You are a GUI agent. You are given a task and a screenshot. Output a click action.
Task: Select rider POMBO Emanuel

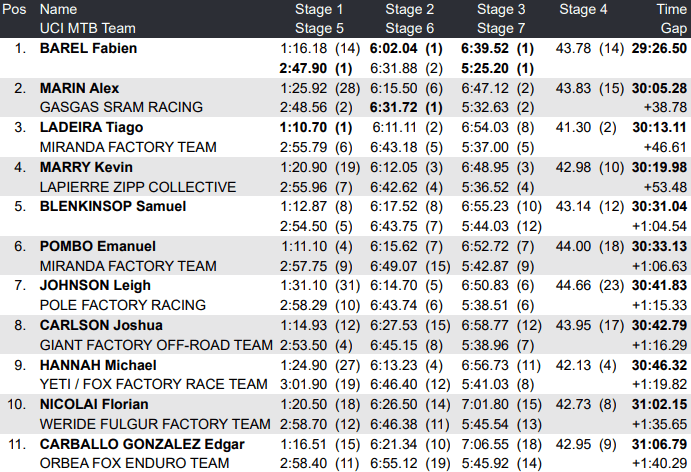[x=98, y=246]
